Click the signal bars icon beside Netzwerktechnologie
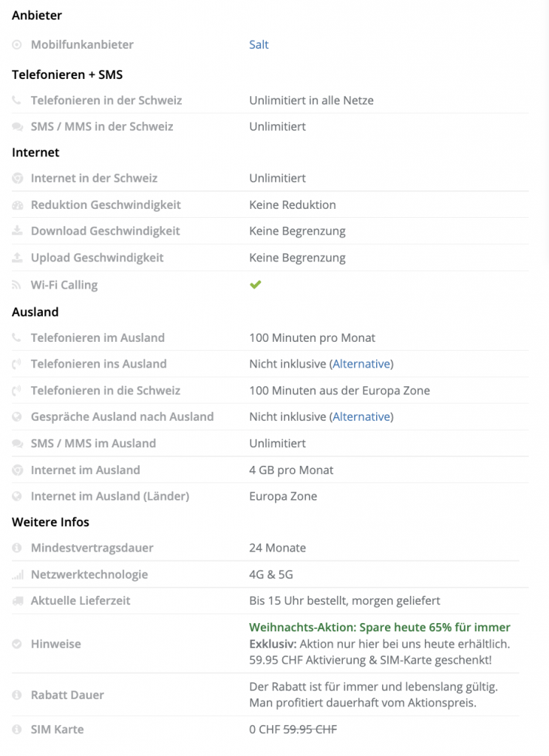The width and height of the screenshot is (549, 756). pos(17,575)
